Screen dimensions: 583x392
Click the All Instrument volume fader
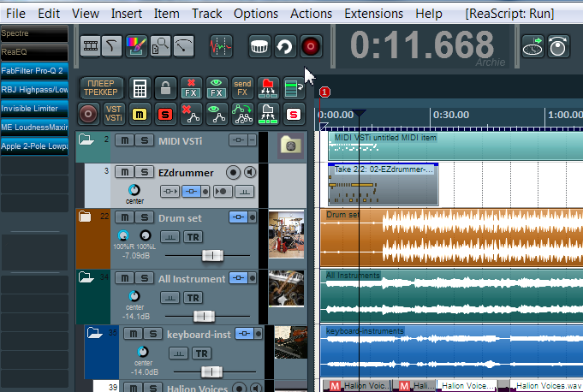(x=204, y=316)
